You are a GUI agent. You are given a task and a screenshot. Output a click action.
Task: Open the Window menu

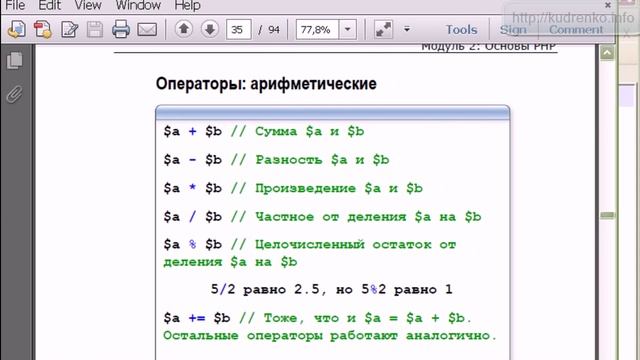click(x=138, y=5)
